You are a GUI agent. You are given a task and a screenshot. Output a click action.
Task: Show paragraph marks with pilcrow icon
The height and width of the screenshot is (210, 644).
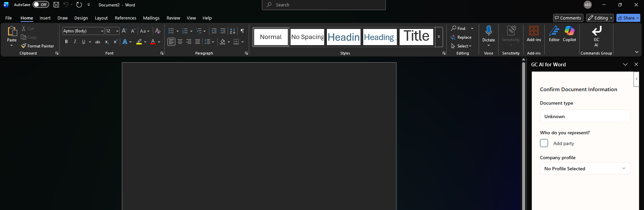click(242, 31)
